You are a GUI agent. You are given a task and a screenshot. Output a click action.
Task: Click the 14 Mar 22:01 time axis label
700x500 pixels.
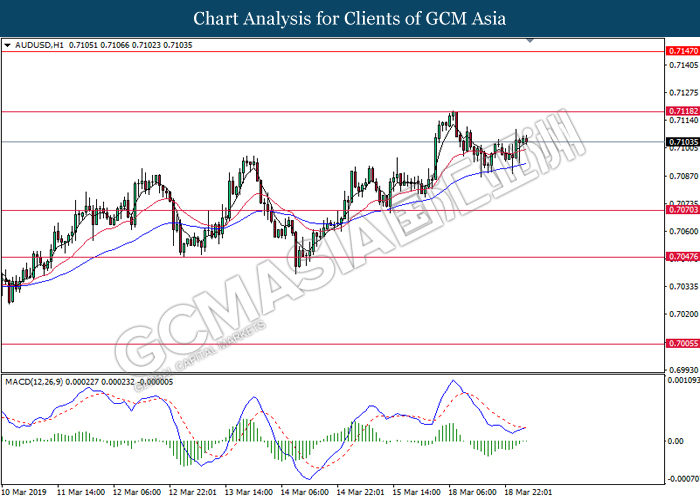[x=361, y=492]
